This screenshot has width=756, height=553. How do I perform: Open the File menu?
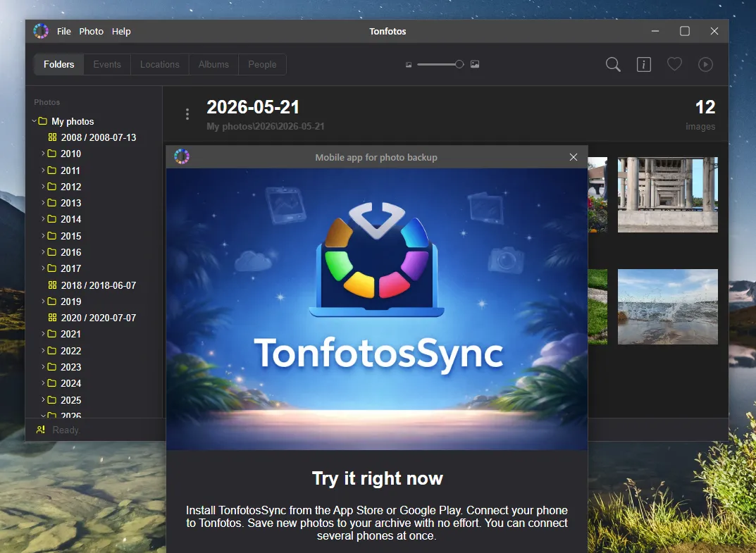(x=63, y=31)
